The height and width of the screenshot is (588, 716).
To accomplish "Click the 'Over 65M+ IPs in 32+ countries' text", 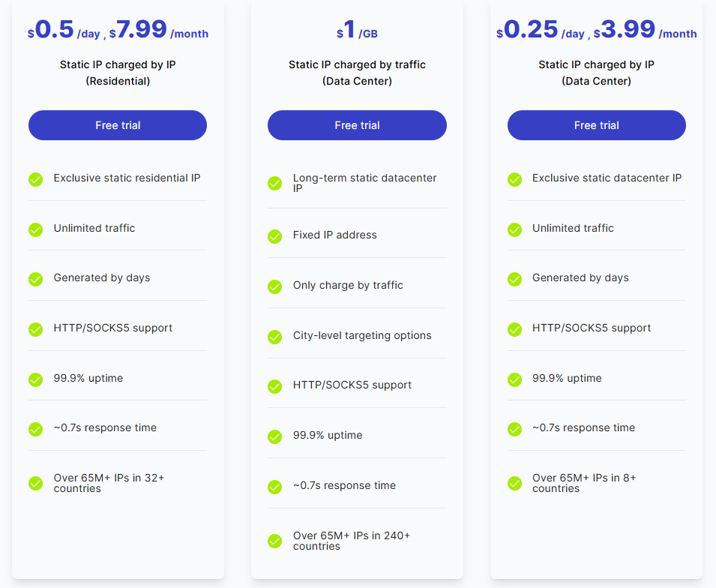I will tap(109, 483).
